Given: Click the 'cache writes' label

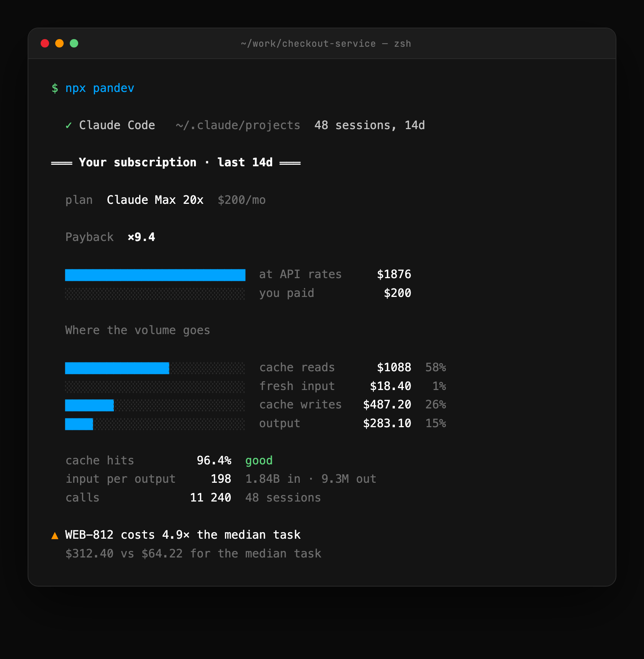Looking at the screenshot, I should pos(300,405).
